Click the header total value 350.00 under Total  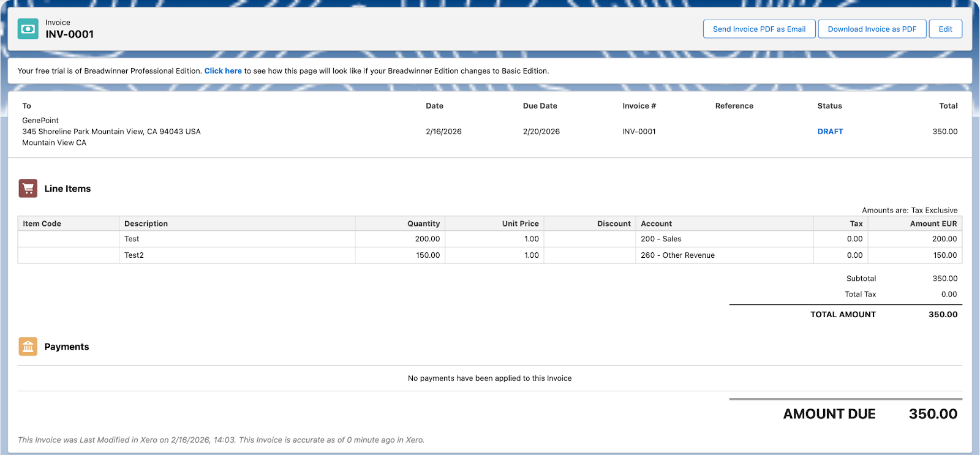tap(945, 132)
